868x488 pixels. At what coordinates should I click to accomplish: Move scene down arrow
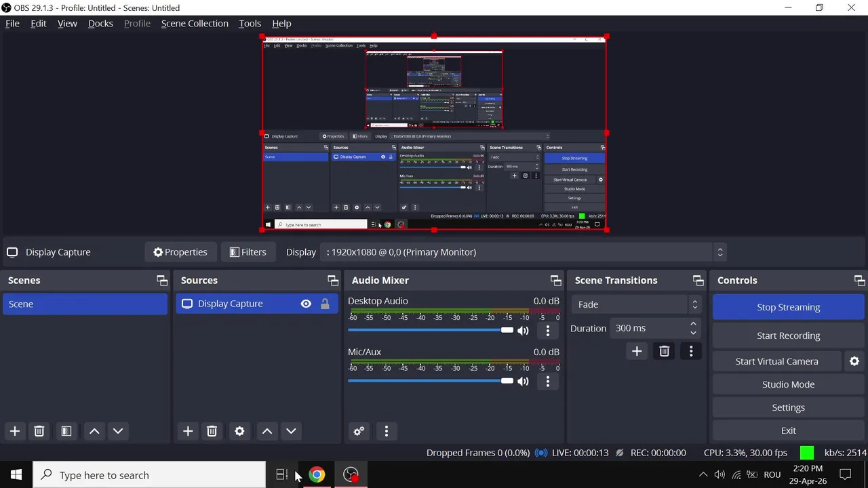[118, 431]
